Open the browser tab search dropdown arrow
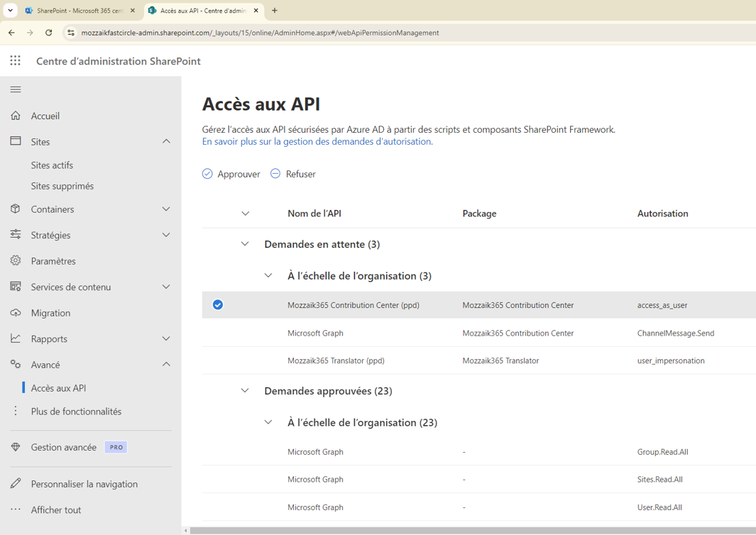 tap(10, 10)
